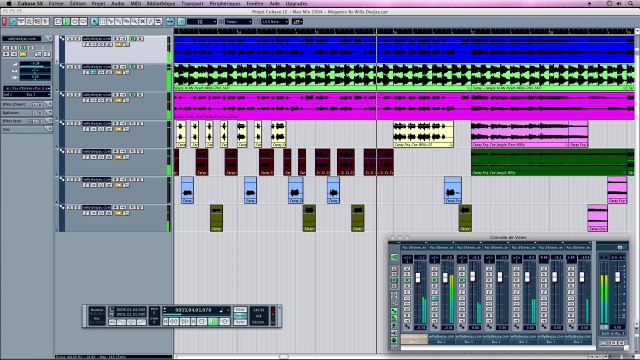Open the Transport menu
This screenshot has width=640, height=360.
(192, 3)
